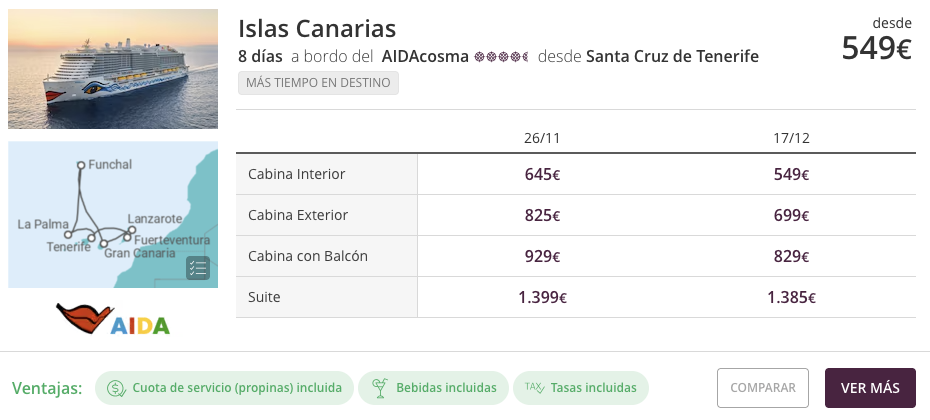Click the MÁS TIEMPO EN DESTINO tag
The image size is (930, 420).
tap(318, 83)
